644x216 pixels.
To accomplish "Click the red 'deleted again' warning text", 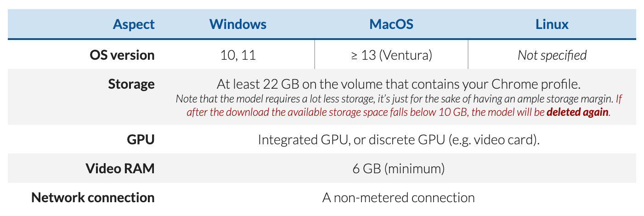I will pyautogui.click(x=578, y=112).
